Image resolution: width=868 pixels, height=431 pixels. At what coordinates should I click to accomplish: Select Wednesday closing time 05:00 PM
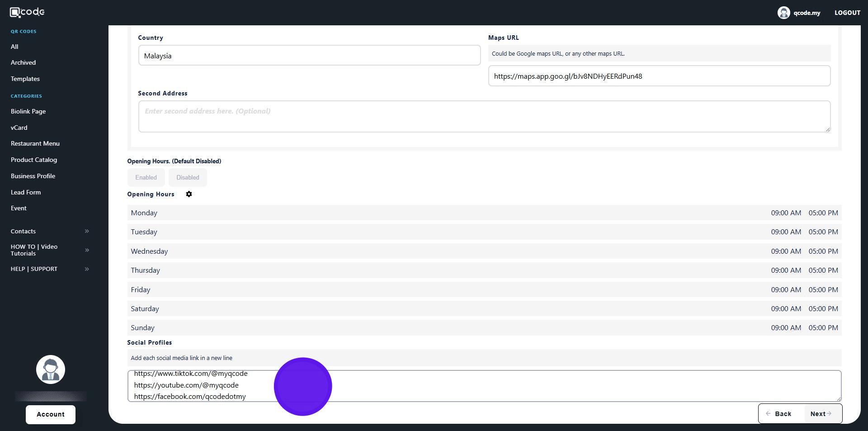(x=823, y=251)
